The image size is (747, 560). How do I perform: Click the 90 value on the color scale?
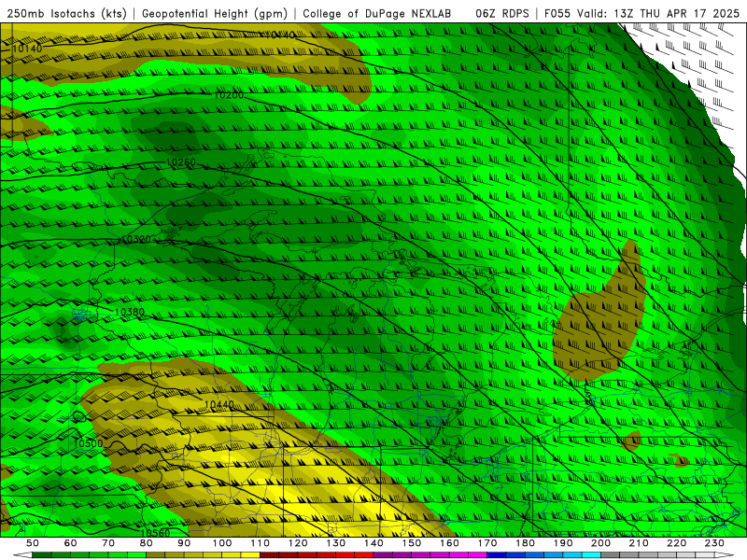tap(184, 543)
